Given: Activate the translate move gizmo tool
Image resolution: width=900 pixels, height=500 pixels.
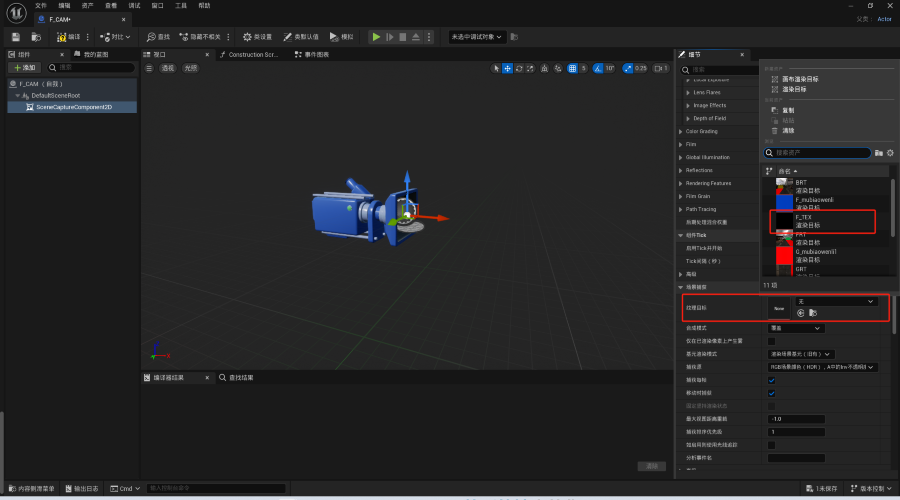Looking at the screenshot, I should tap(507, 68).
